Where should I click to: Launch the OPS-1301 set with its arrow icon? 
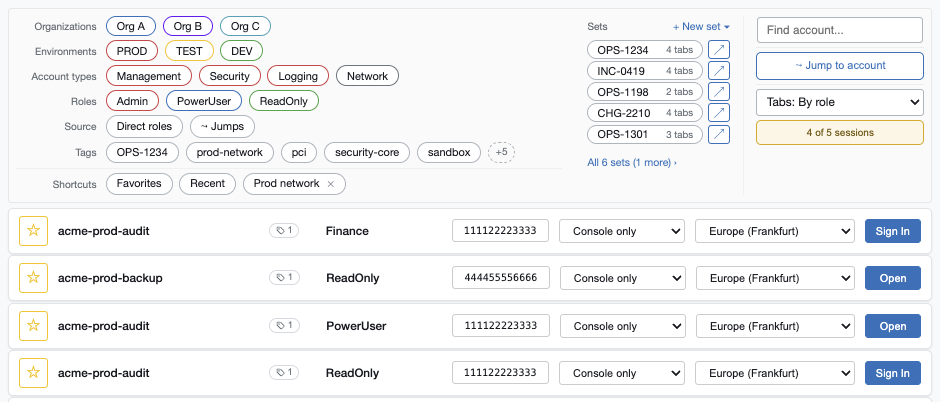[719, 134]
